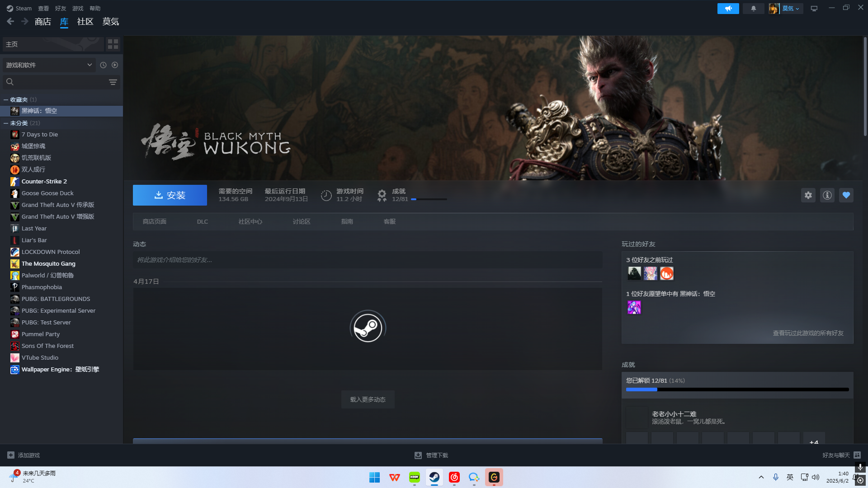Screen dimensions: 868x488
Task: Click 查看玩过此游戏的所有好友 link
Action: click(808, 333)
